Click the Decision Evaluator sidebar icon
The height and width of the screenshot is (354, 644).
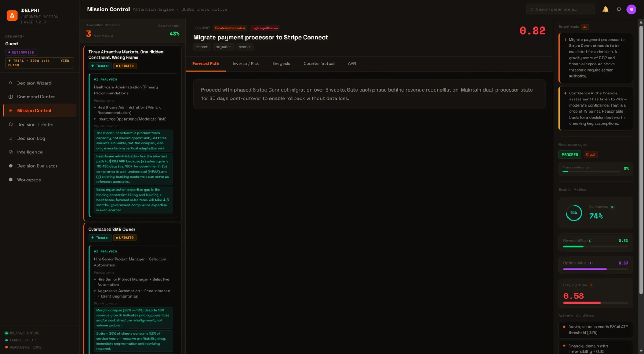(10, 166)
